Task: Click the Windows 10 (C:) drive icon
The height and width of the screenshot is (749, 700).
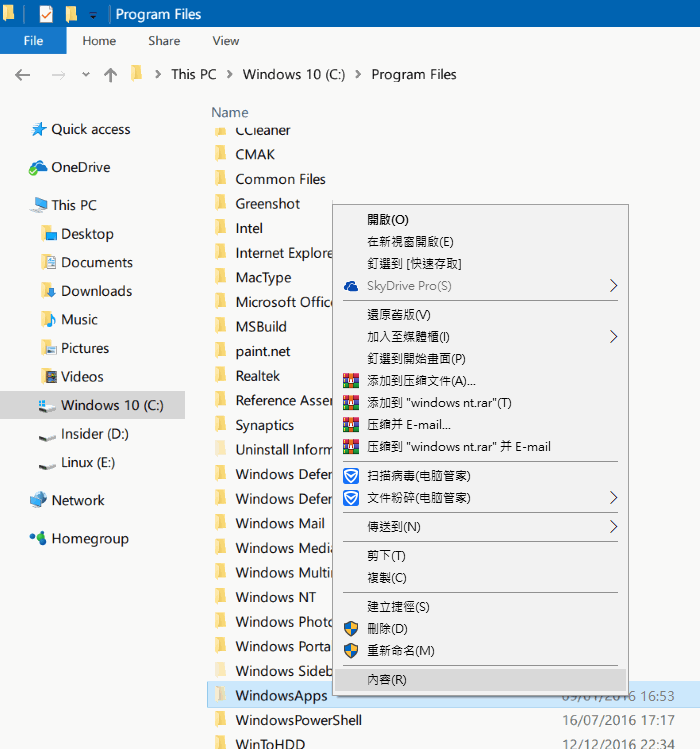Action: 47,406
